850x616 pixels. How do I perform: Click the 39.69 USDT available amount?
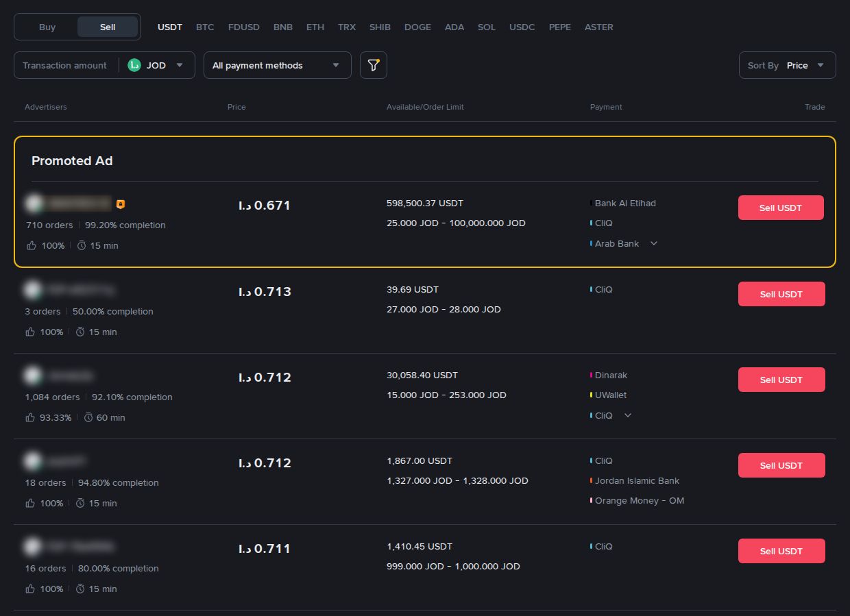pyautogui.click(x=413, y=290)
